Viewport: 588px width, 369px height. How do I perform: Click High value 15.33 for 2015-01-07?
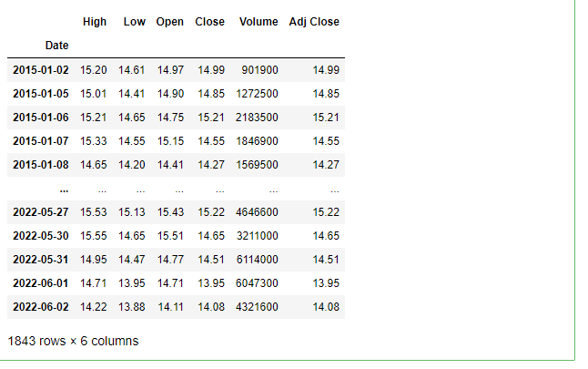click(x=93, y=141)
